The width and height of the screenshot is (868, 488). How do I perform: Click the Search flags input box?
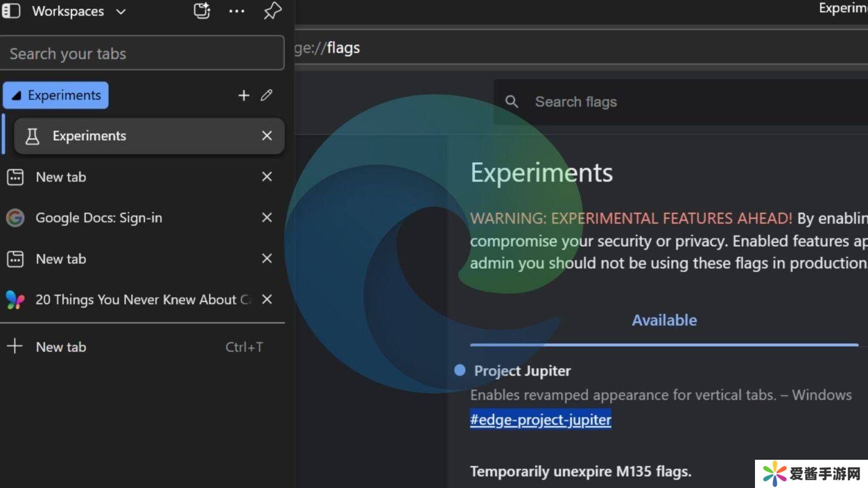(678, 102)
